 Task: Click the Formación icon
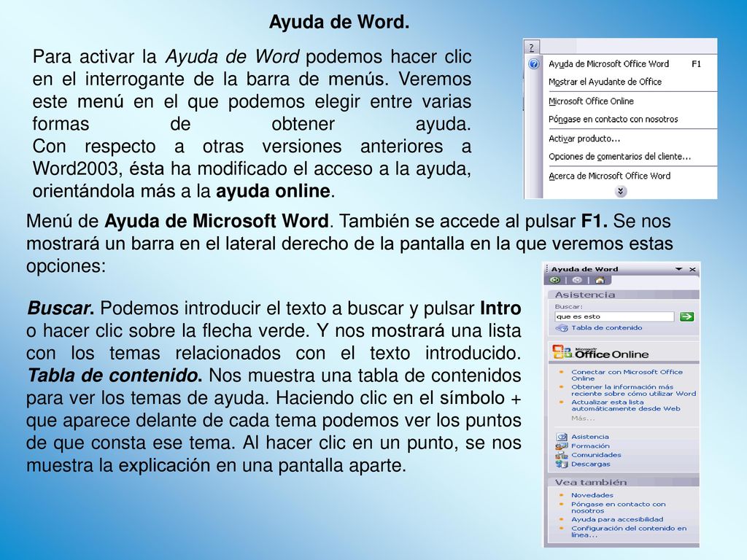point(562,446)
